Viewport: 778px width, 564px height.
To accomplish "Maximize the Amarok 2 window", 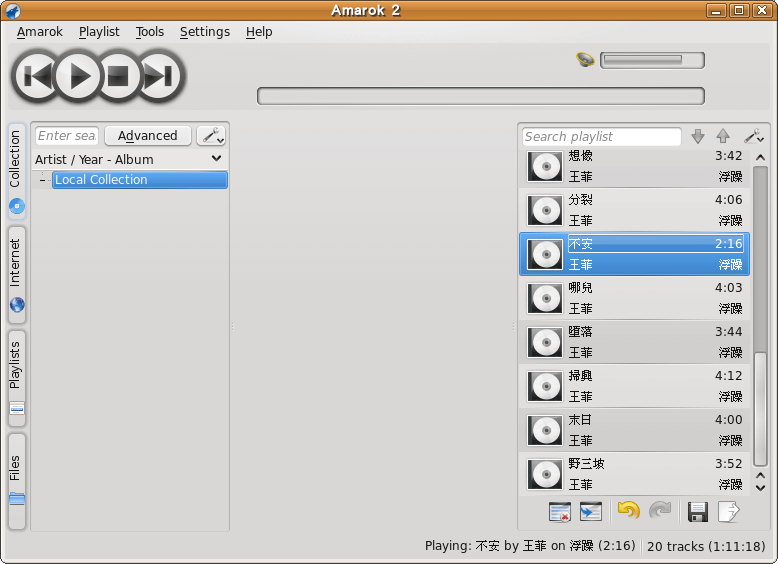I will tap(739, 10).
